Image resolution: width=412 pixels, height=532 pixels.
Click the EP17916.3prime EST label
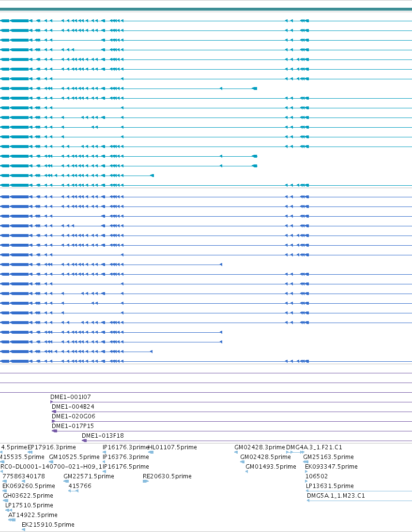pyautogui.click(x=52, y=447)
